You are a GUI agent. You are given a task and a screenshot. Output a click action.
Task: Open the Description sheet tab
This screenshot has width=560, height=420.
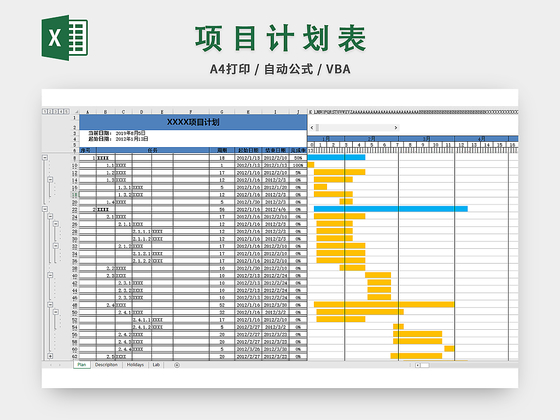106,365
